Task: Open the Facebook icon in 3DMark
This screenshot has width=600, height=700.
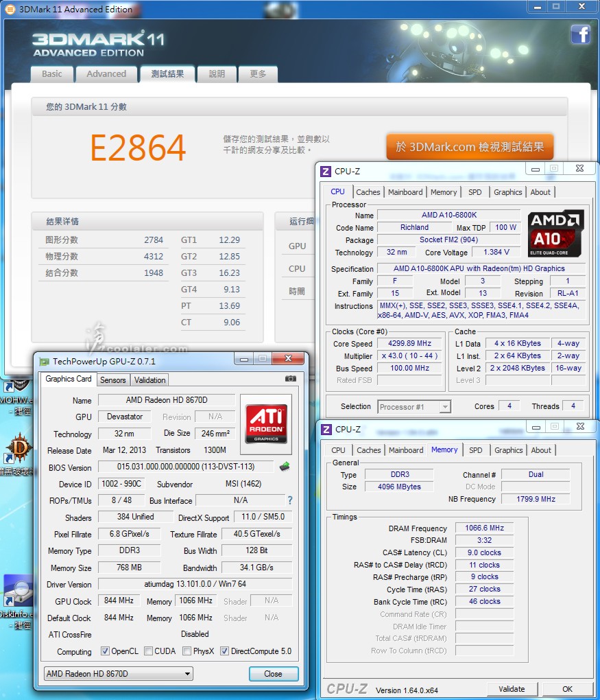Action: tap(581, 34)
